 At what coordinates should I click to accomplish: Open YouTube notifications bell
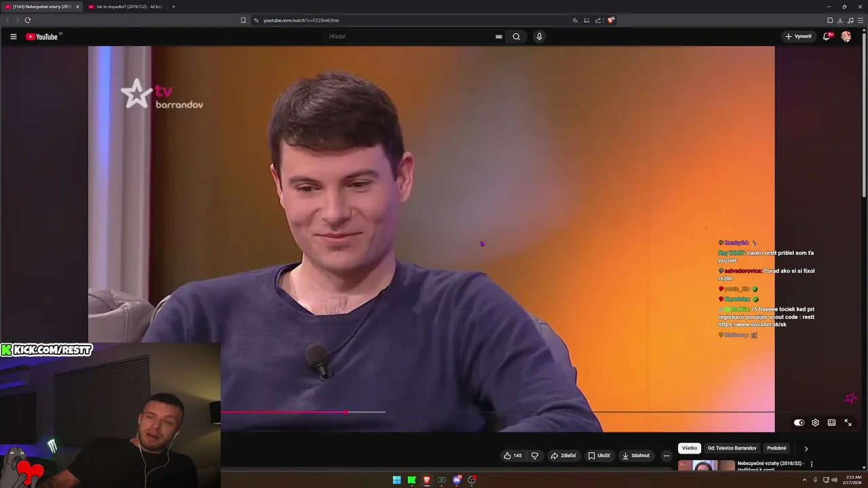tap(826, 37)
